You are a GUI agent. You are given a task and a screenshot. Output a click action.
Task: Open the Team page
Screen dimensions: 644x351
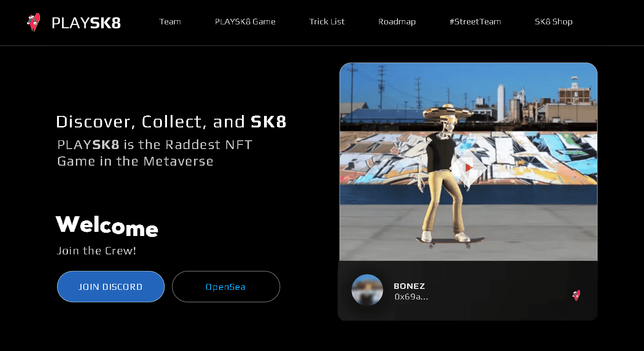point(170,22)
